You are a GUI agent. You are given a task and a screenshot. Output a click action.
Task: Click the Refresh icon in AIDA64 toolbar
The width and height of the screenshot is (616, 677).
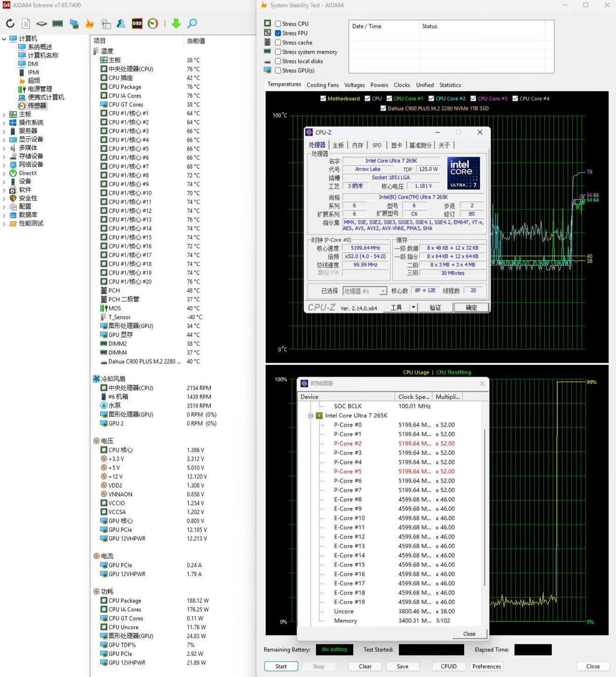(10, 23)
